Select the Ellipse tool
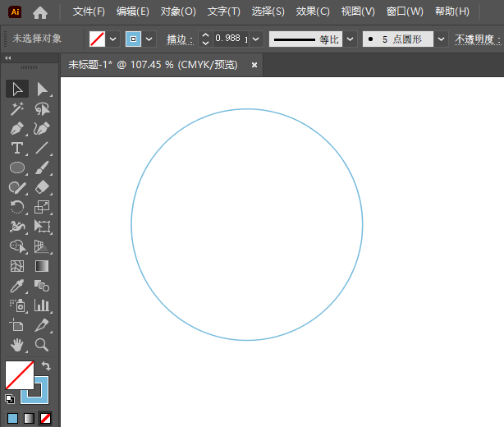This screenshot has width=504, height=427. pyautogui.click(x=17, y=168)
